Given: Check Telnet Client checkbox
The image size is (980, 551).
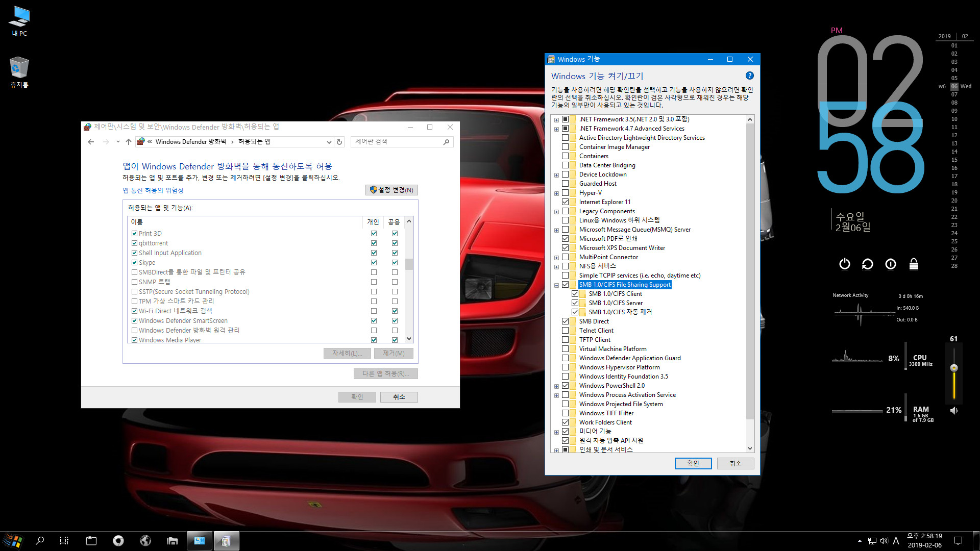Looking at the screenshot, I should [x=565, y=331].
